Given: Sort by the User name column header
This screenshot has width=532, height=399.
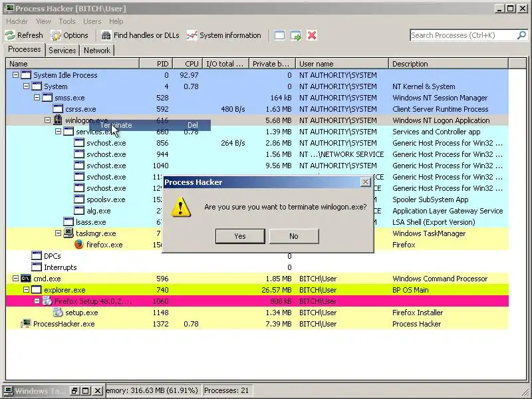Looking at the screenshot, I should pyautogui.click(x=342, y=64).
